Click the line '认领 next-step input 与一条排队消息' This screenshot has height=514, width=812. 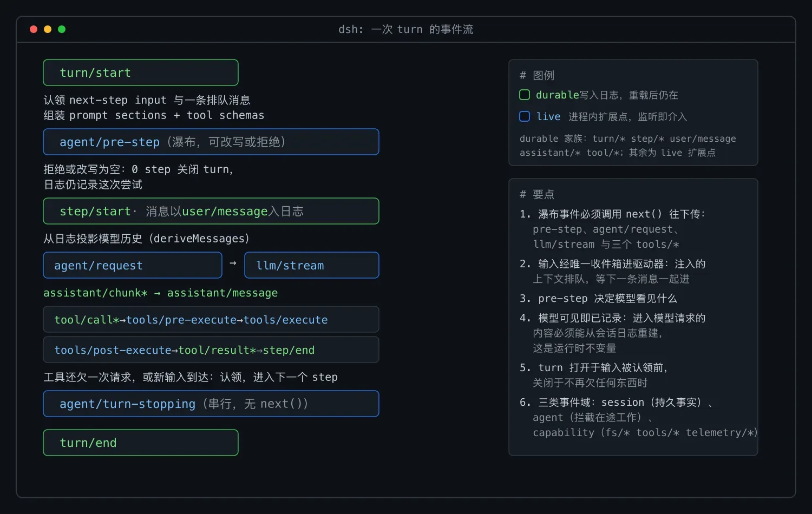click(147, 100)
